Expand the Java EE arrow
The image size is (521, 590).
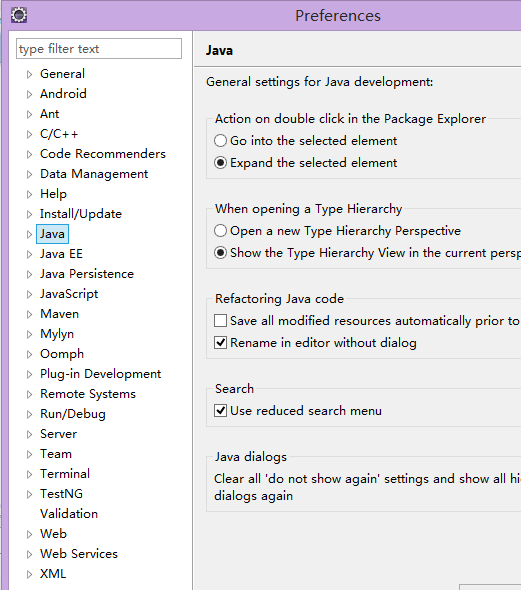pos(29,254)
